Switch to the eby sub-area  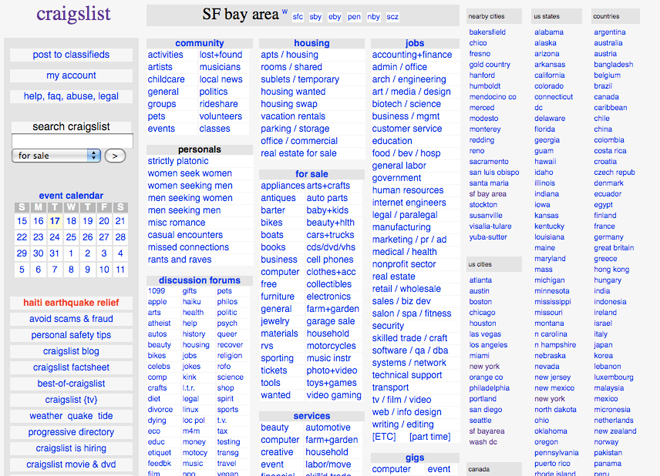(x=335, y=17)
